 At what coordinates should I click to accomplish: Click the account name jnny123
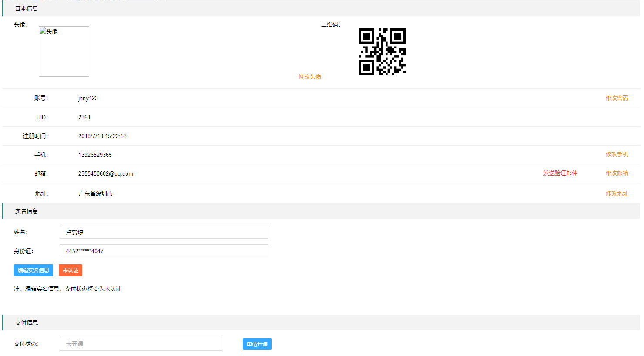88,98
